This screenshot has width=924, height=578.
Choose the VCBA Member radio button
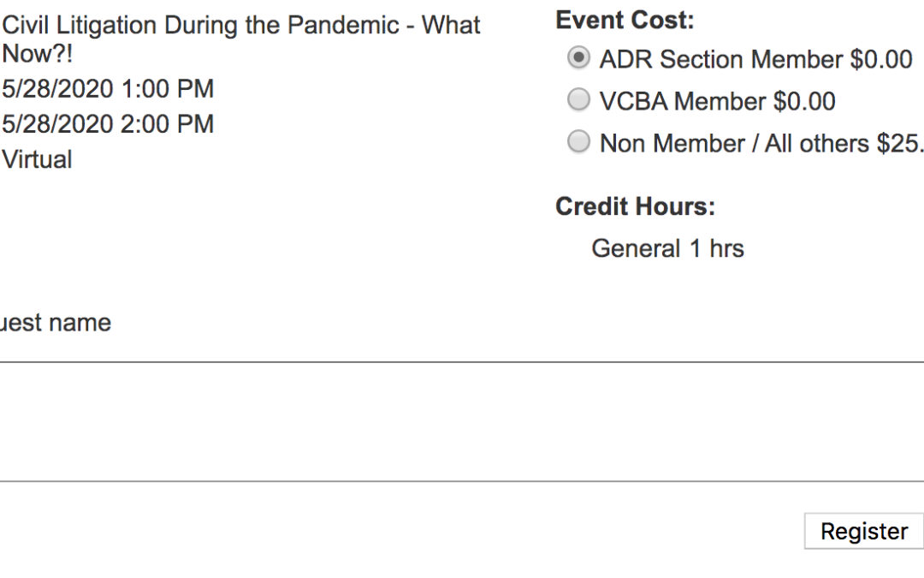579,100
